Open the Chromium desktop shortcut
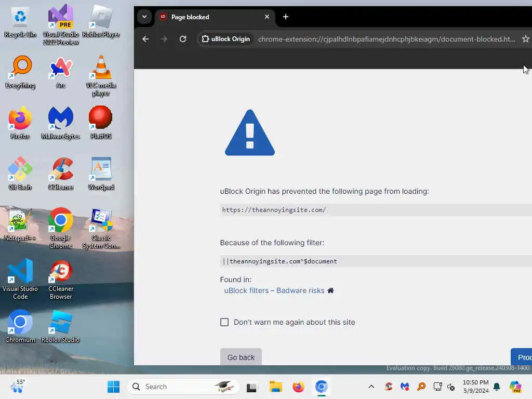This screenshot has height=399, width=532. coord(20,326)
